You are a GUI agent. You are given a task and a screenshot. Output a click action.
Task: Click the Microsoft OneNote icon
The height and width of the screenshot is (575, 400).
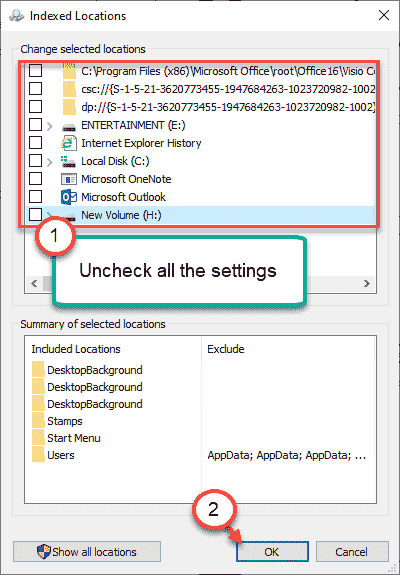[x=69, y=179]
